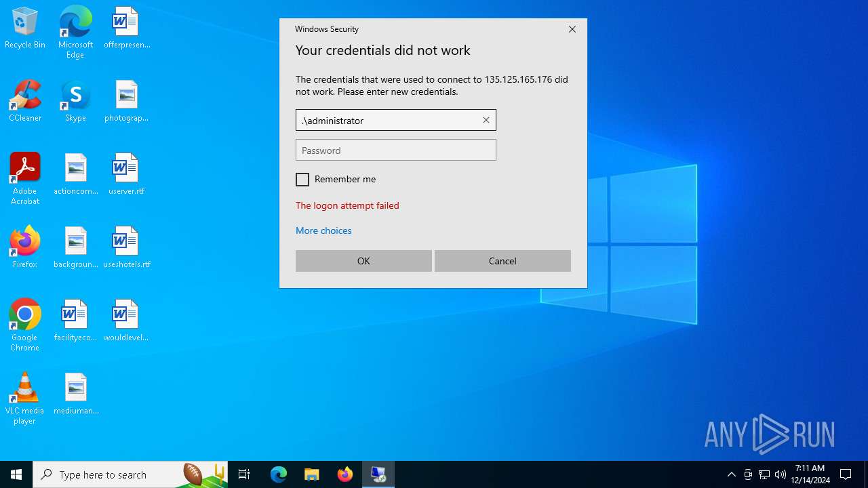Open the clock showing 7:11 AM
Image resolution: width=868 pixels, height=488 pixels.
(x=810, y=474)
